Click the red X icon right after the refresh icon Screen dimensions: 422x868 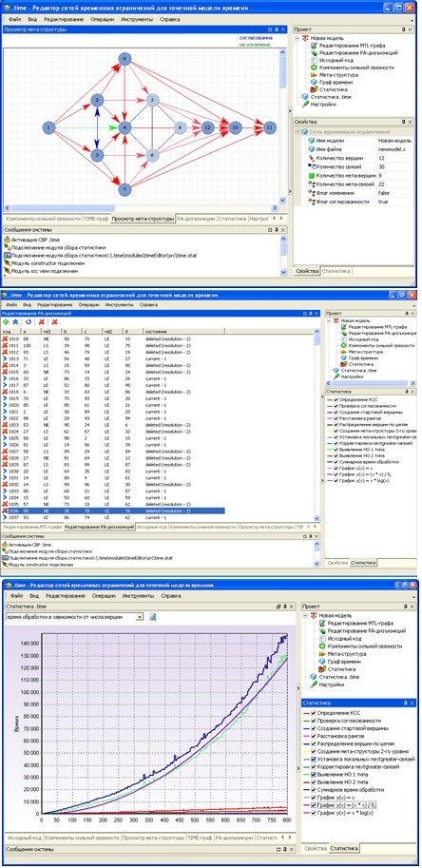42,321
